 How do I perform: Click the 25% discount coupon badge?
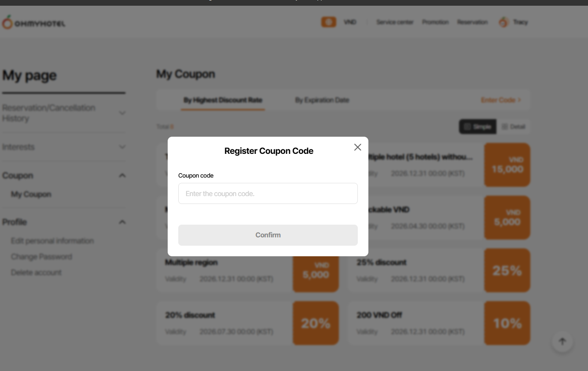click(507, 270)
